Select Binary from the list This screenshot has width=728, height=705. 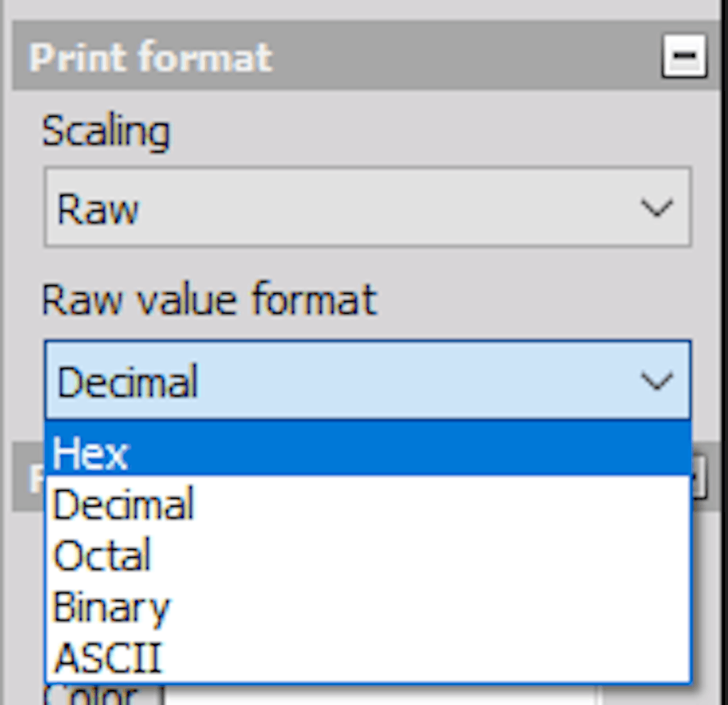pos(368,606)
